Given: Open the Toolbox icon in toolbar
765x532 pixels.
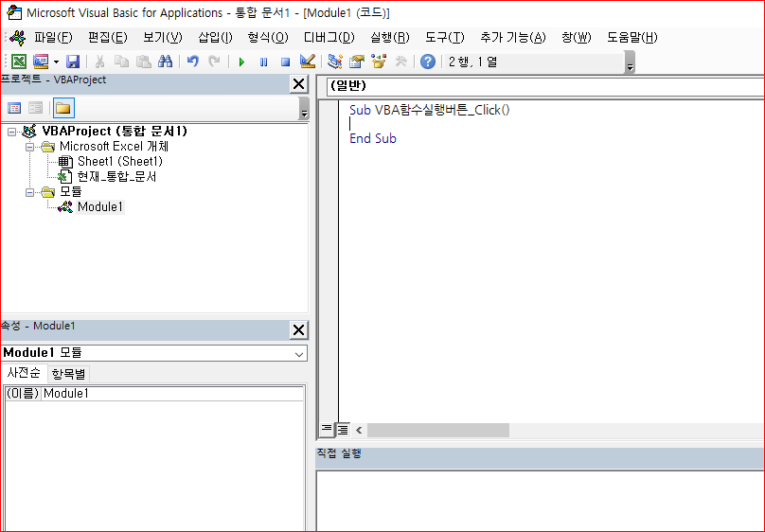Looking at the screenshot, I should coord(401,62).
